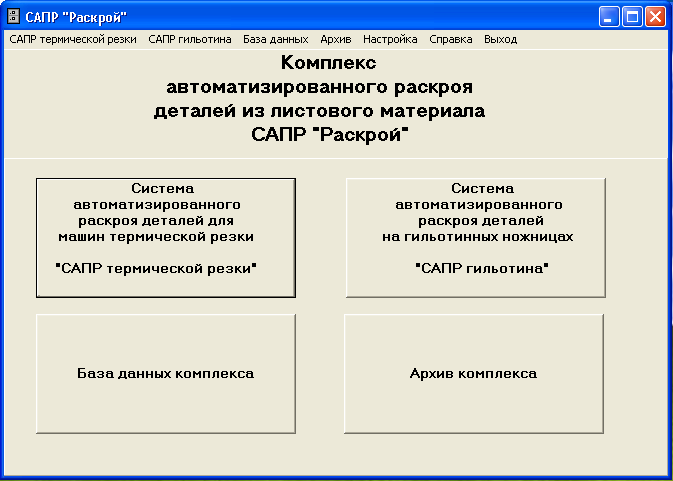Image resolution: width=673 pixels, height=481 pixels.
Task: Open the База данных menu
Action: click(x=276, y=39)
